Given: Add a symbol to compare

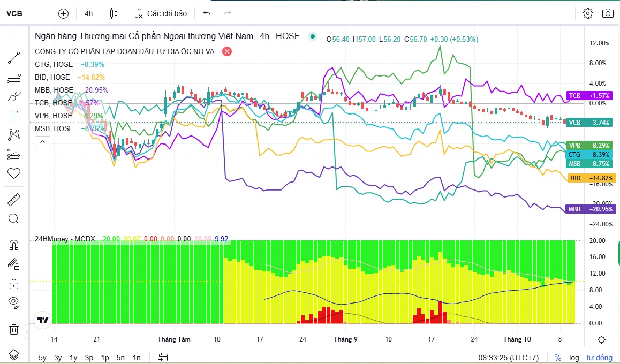Looking at the screenshot, I should [63, 13].
